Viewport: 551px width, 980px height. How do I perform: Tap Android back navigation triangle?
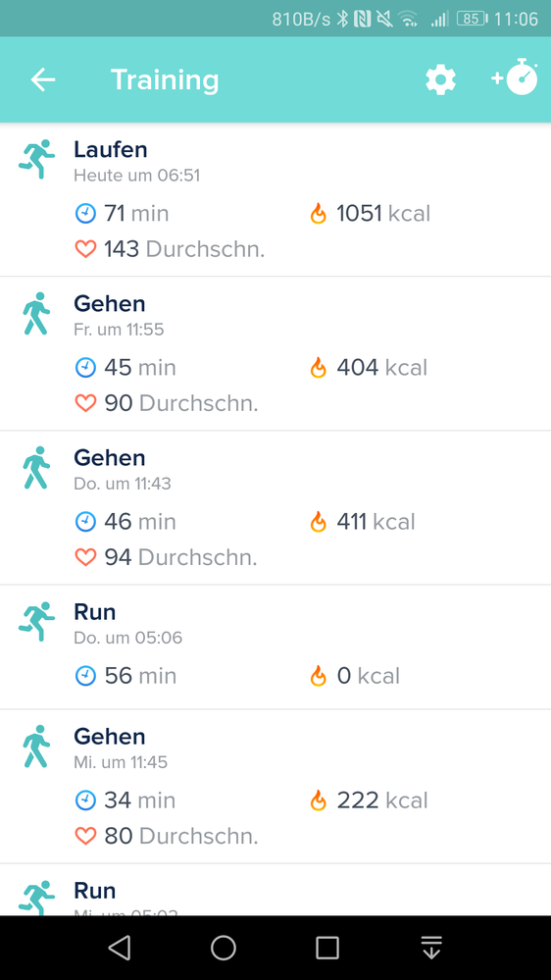120,948
